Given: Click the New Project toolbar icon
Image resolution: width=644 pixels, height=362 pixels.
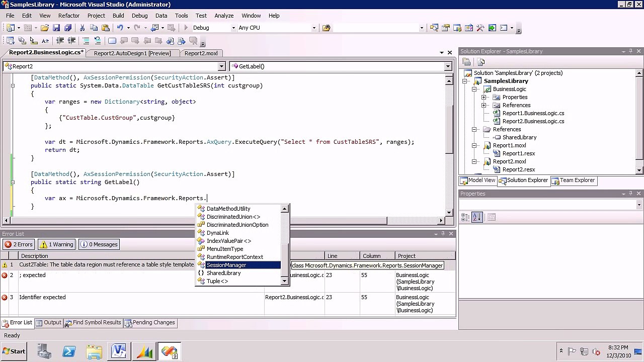Looking at the screenshot, I should pyautogui.click(x=11, y=28).
